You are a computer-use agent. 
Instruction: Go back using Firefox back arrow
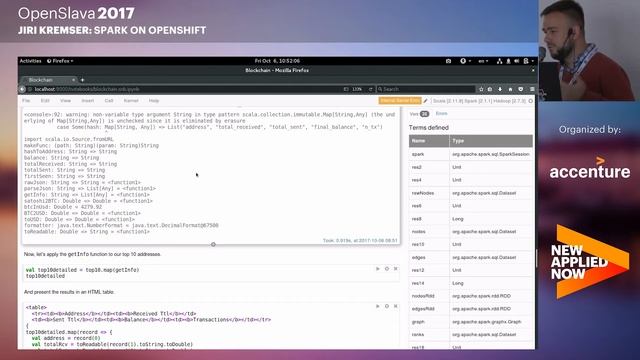point(22,89)
